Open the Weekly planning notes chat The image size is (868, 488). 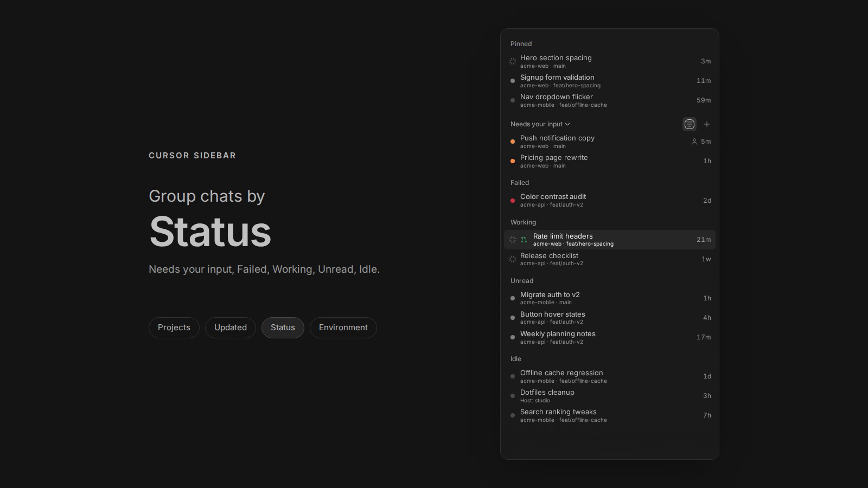pyautogui.click(x=610, y=337)
